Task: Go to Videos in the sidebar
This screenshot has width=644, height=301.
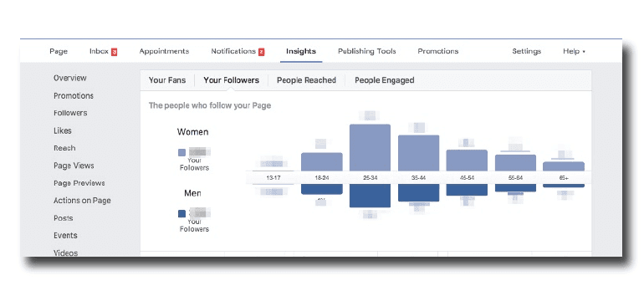Action: click(x=66, y=253)
